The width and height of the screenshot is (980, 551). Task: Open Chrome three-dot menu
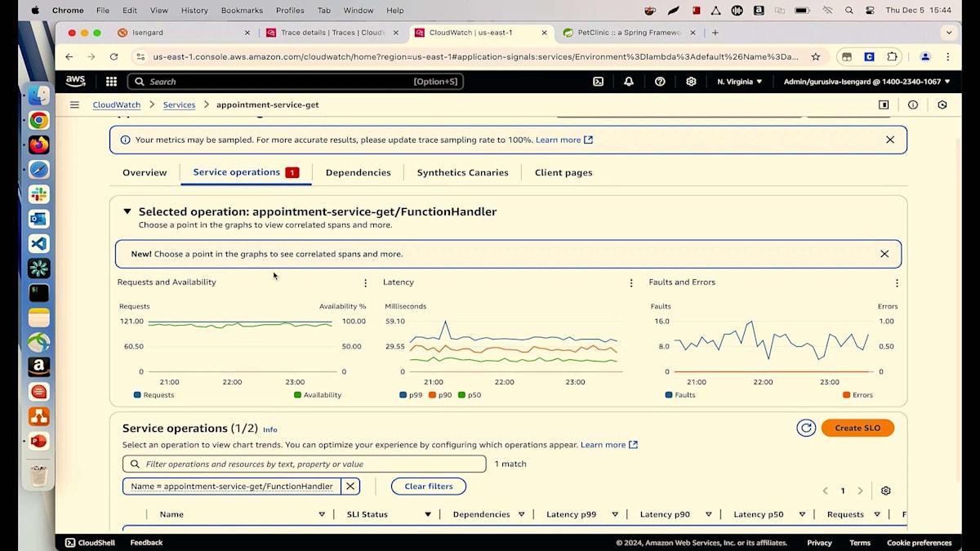[947, 56]
